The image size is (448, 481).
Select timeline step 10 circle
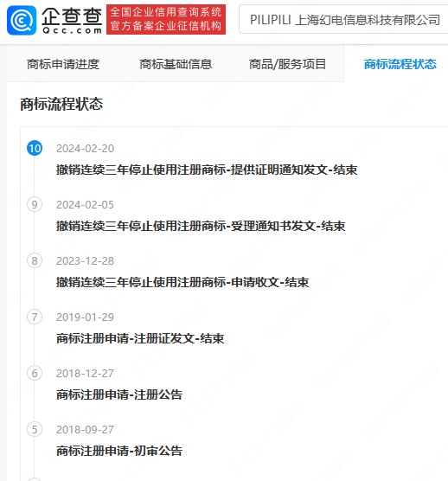click(35, 148)
